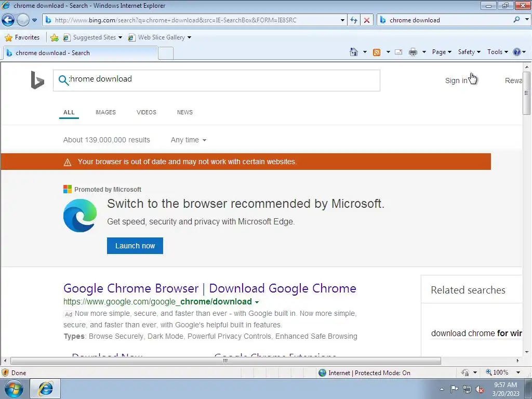The image size is (532, 399).
Task: Click the Help question mark icon
Action: click(x=517, y=52)
